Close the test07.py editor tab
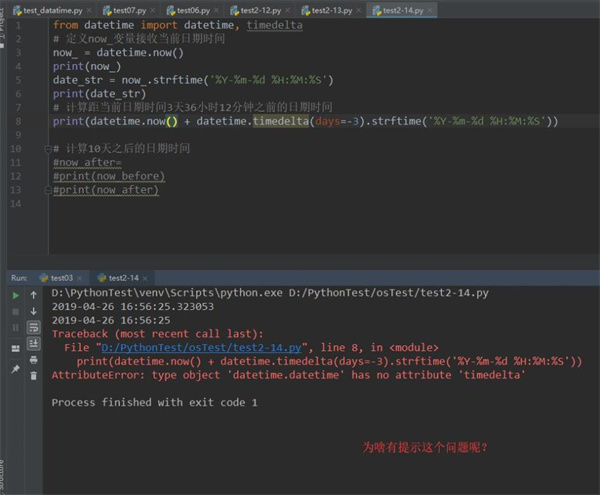The height and width of the screenshot is (495, 600). point(153,10)
